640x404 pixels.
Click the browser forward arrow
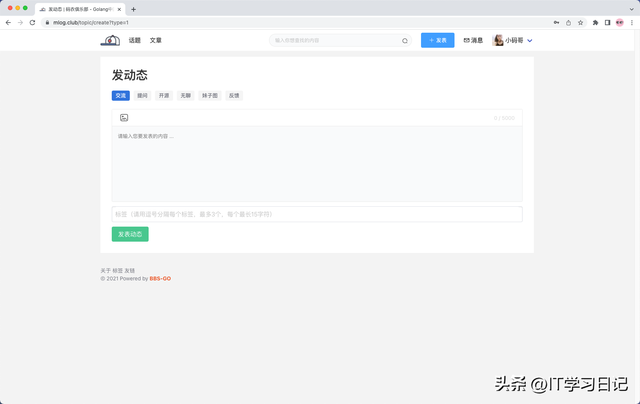point(20,22)
